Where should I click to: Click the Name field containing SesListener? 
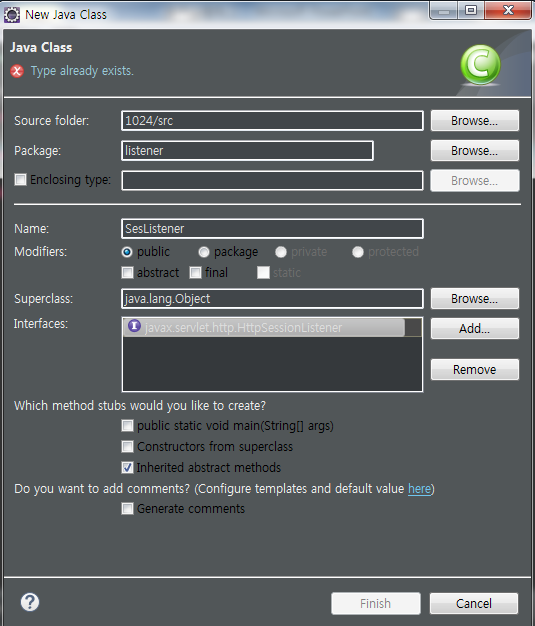click(x=272, y=229)
